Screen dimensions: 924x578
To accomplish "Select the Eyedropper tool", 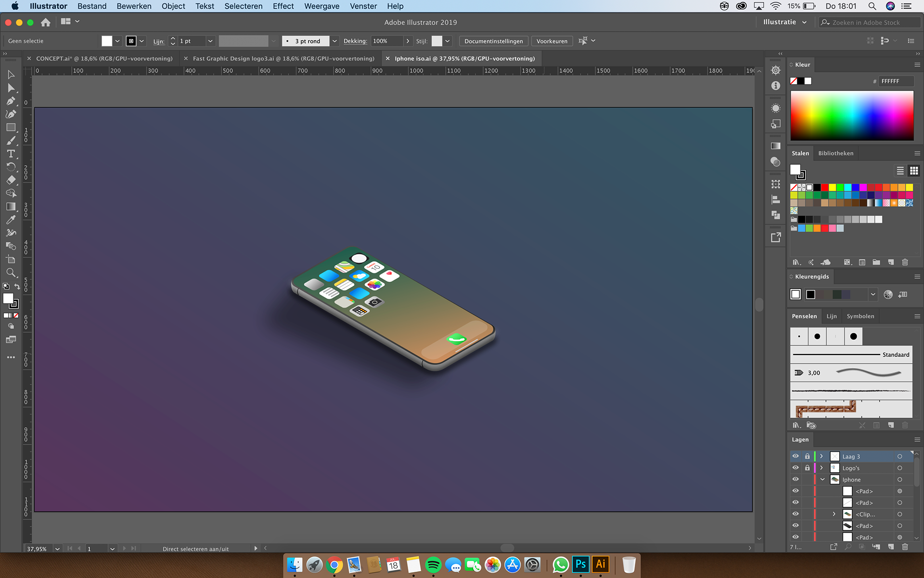I will click(11, 220).
